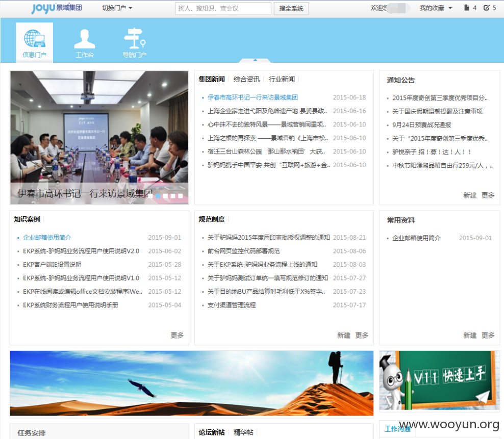Open the 工作沟通 tab
This screenshot has width=504, height=439.
click(x=397, y=429)
